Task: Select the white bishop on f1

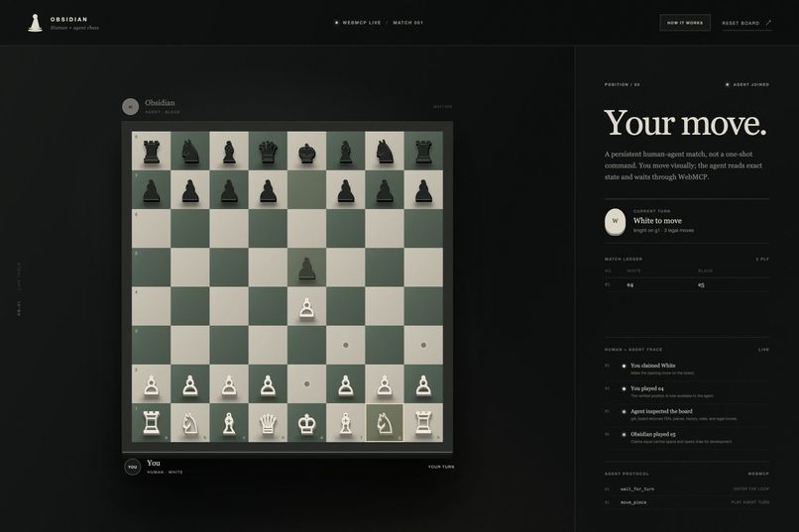Action: click(346, 423)
